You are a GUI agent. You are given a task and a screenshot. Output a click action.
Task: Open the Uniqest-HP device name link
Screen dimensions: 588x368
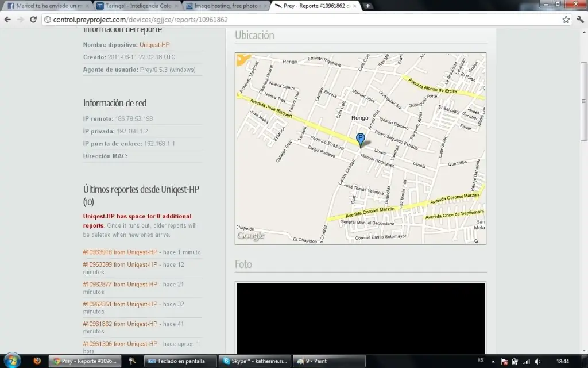(154, 45)
